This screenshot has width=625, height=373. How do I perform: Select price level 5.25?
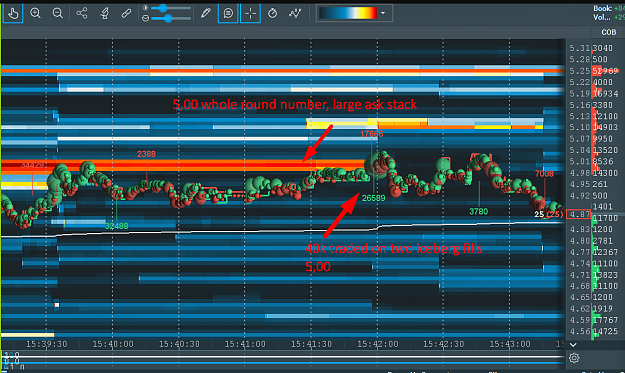580,71
